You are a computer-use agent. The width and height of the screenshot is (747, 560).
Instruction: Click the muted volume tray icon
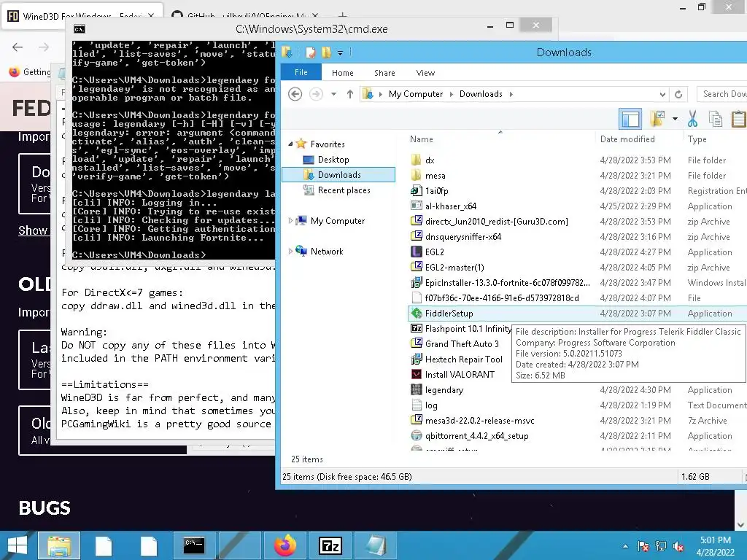tap(678, 546)
